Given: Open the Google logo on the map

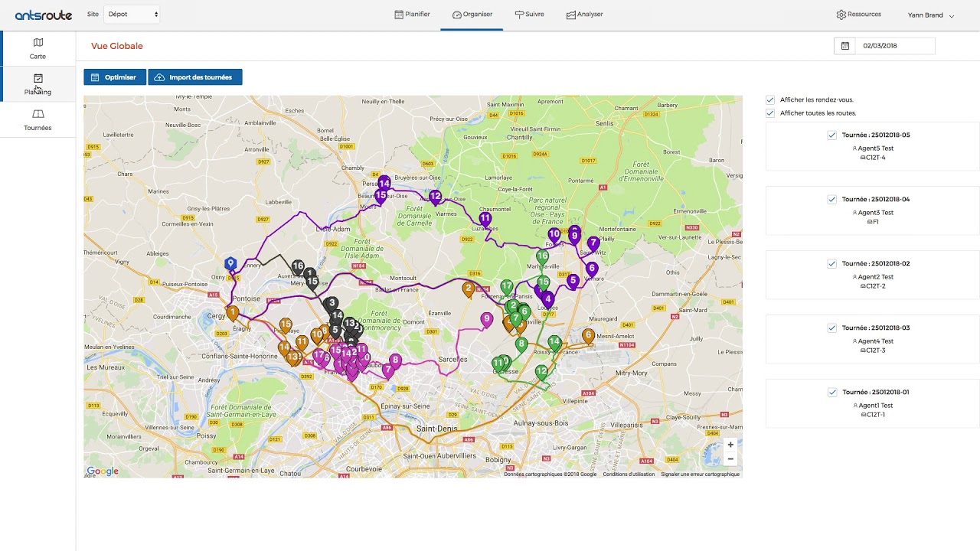Looking at the screenshot, I should pos(103,471).
